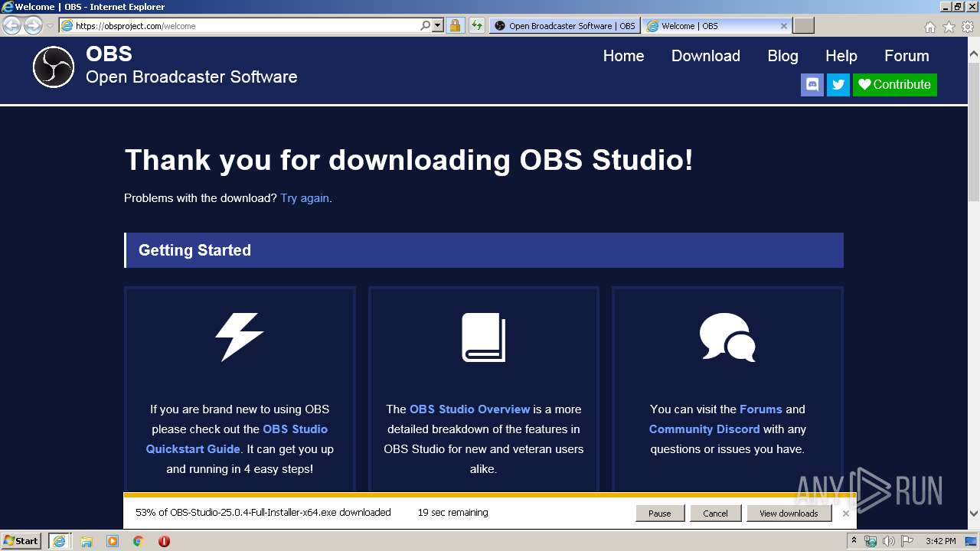Click the security lock icon in address bar
Viewport: 980px width, 551px height.
pos(455,25)
